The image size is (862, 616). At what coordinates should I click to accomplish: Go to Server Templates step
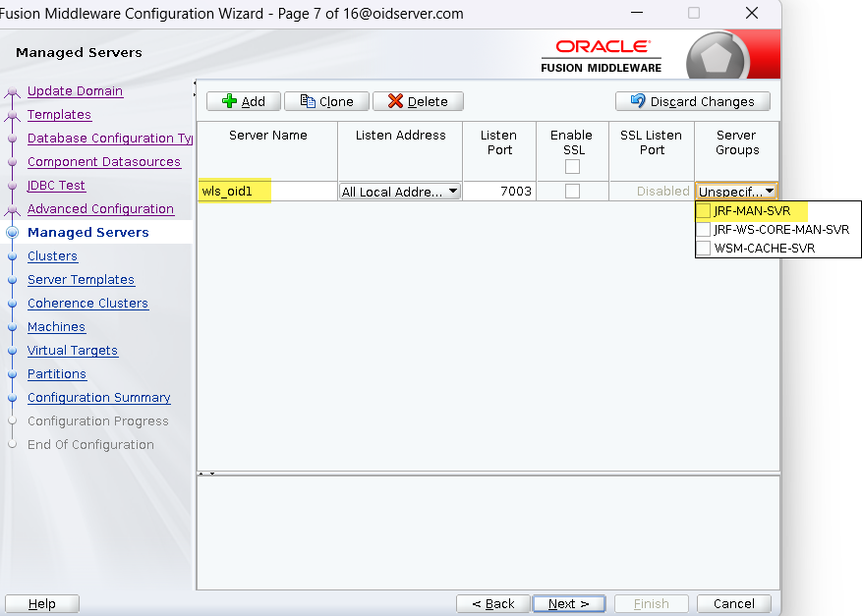click(81, 280)
